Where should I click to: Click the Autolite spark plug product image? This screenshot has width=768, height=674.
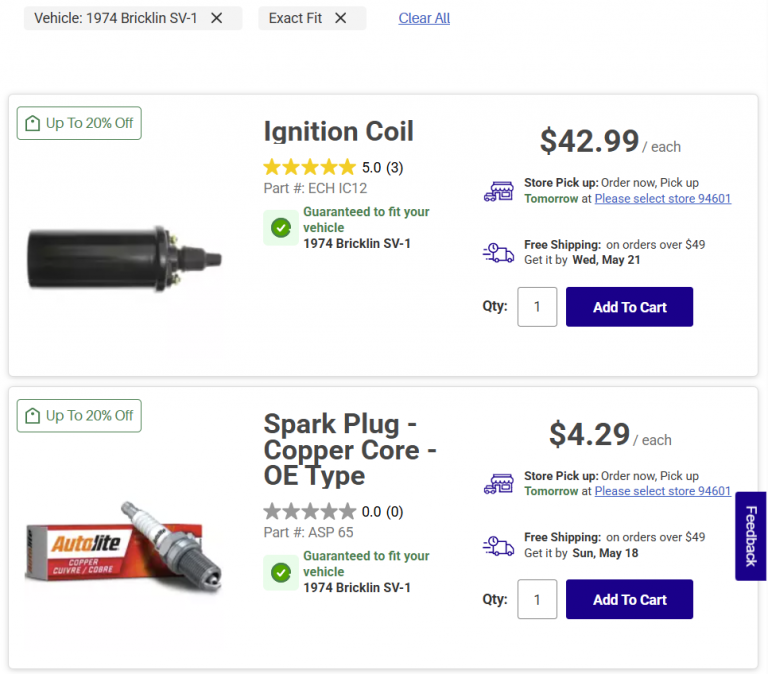124,545
